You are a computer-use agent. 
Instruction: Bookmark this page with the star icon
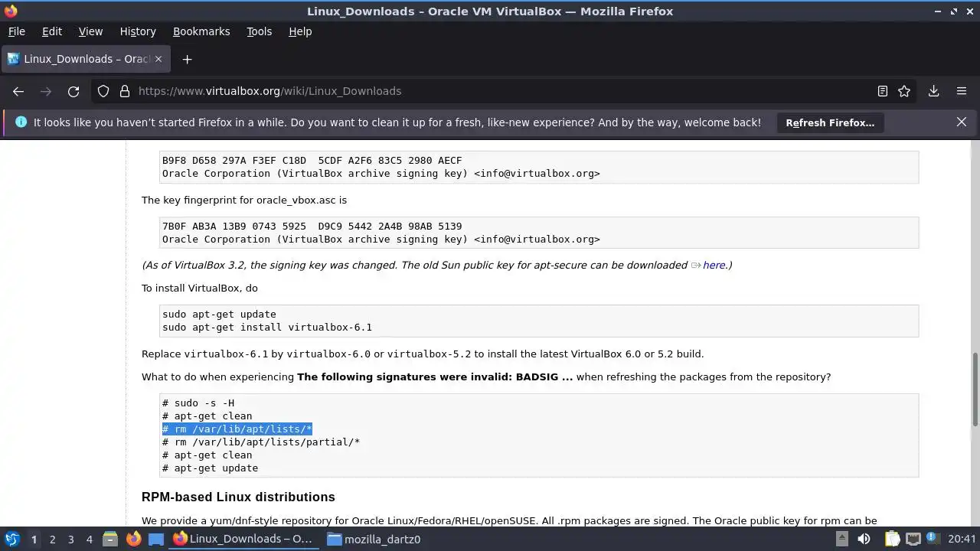904,91
